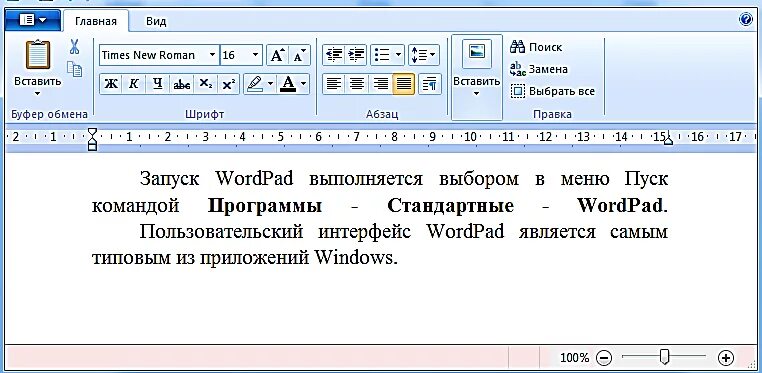Screen dimensions: 762x373
Task: Expand paste options arrow under Вставить
Action: (x=37, y=93)
